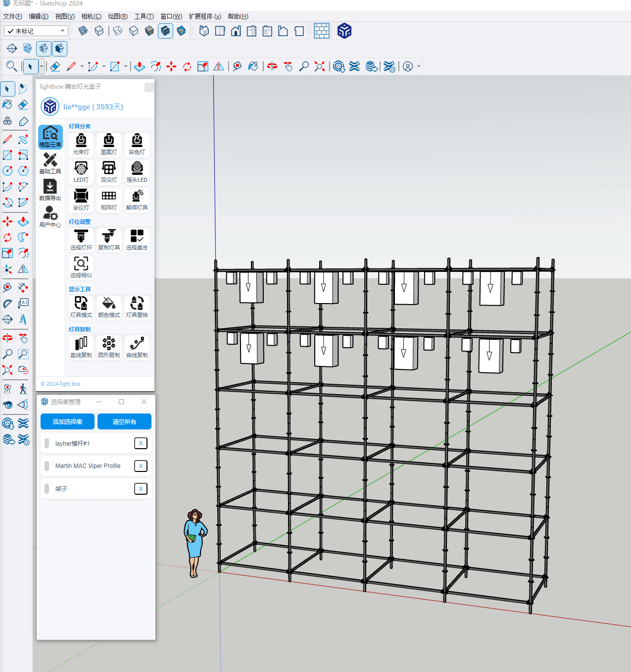Activate the Zoom Extents toolbar icon
This screenshot has width=631, height=672.
(320, 66)
